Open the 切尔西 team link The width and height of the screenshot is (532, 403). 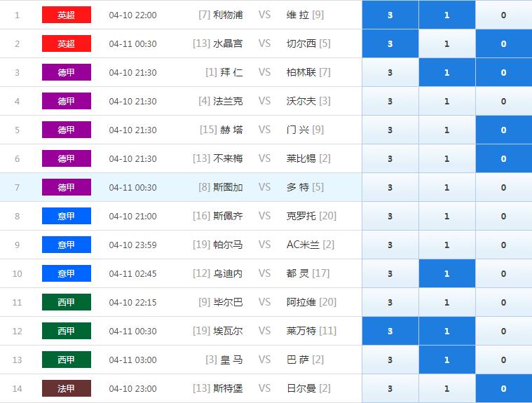coord(301,43)
